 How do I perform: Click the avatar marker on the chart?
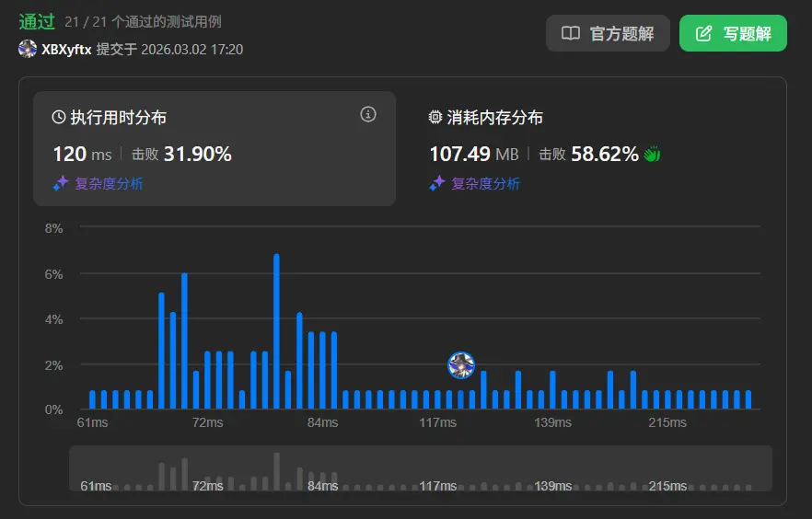[x=460, y=365]
